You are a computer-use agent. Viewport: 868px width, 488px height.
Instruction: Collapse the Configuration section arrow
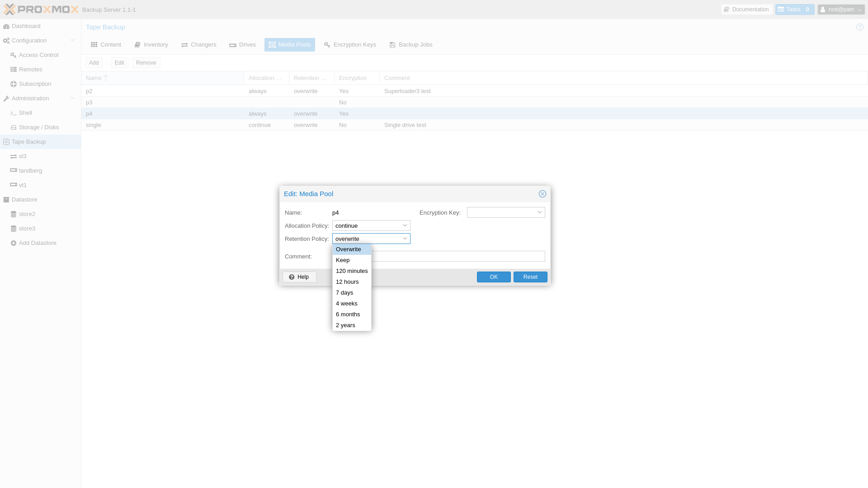click(72, 41)
